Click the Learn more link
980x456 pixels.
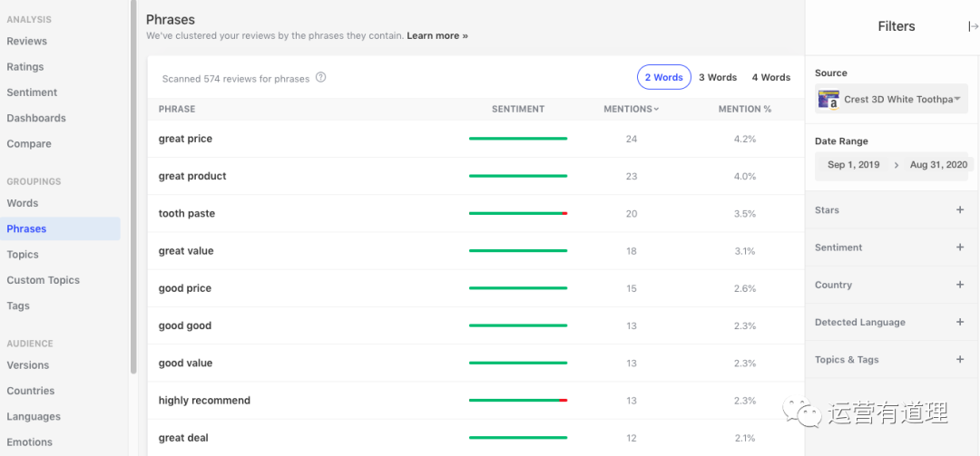tap(436, 36)
